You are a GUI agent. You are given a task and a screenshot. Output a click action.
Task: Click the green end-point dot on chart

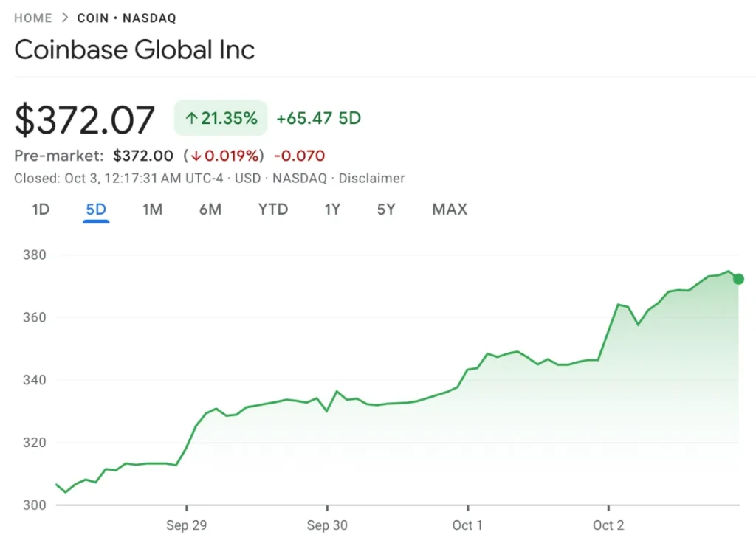tap(738, 279)
